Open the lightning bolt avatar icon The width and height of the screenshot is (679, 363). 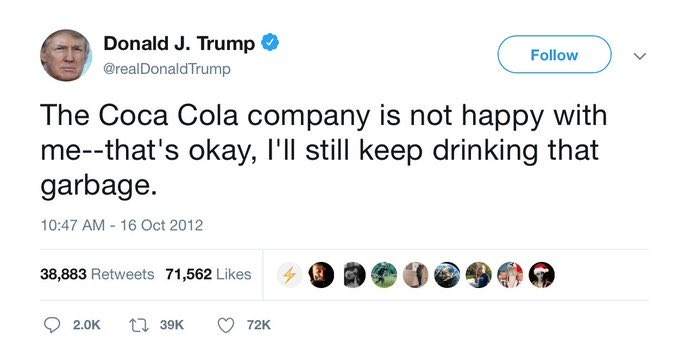(x=289, y=275)
